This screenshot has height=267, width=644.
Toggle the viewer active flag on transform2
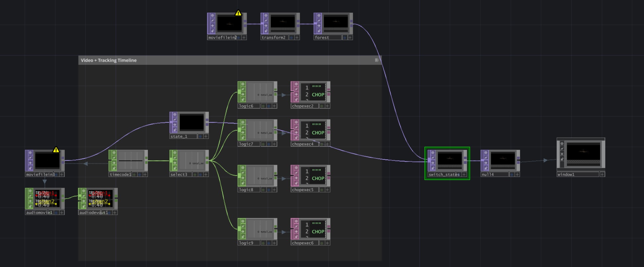(x=266, y=15)
